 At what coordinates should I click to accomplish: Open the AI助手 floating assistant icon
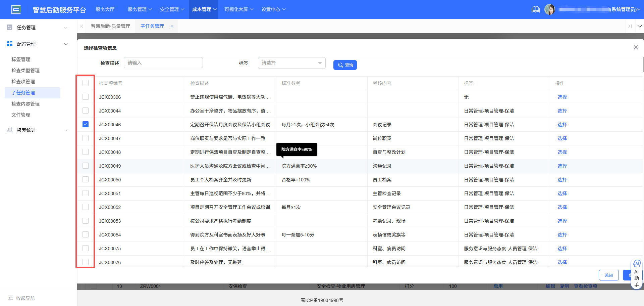[x=637, y=264]
